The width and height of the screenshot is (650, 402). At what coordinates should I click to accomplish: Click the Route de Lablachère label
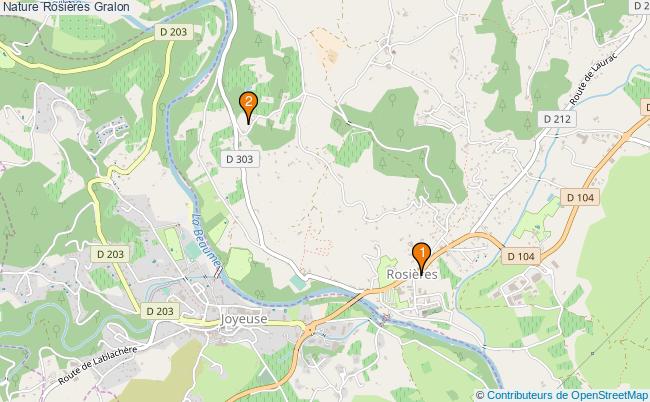point(97,365)
